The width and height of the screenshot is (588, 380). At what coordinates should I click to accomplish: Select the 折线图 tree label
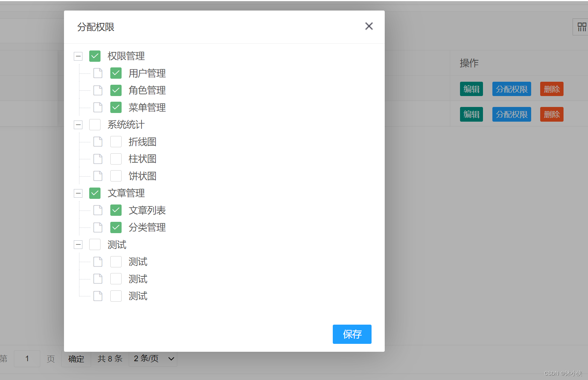coord(143,142)
